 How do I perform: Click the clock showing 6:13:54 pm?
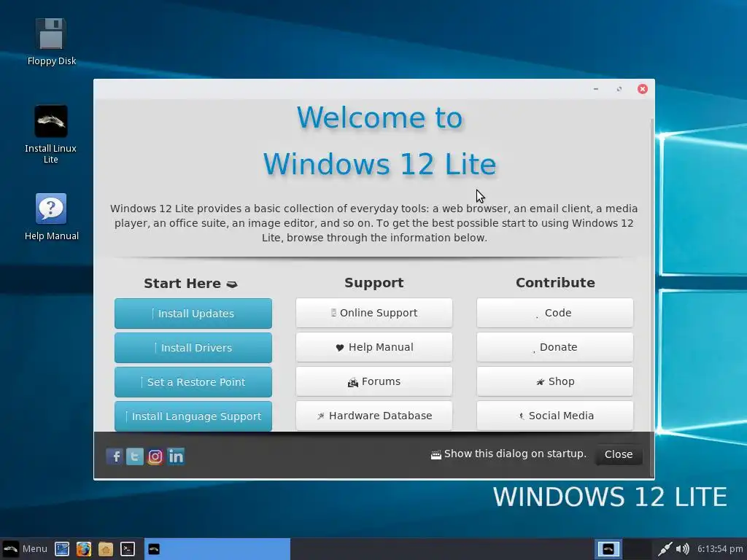point(720,549)
